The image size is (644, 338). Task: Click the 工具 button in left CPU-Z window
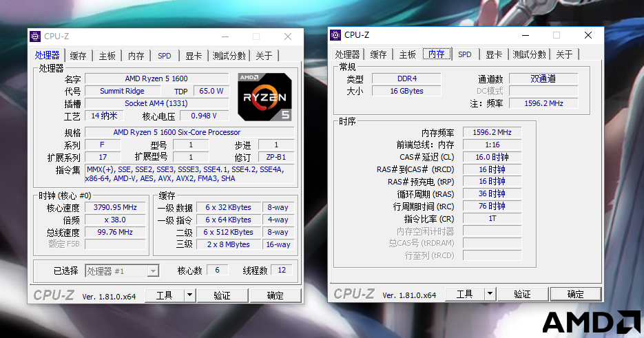[x=165, y=295]
